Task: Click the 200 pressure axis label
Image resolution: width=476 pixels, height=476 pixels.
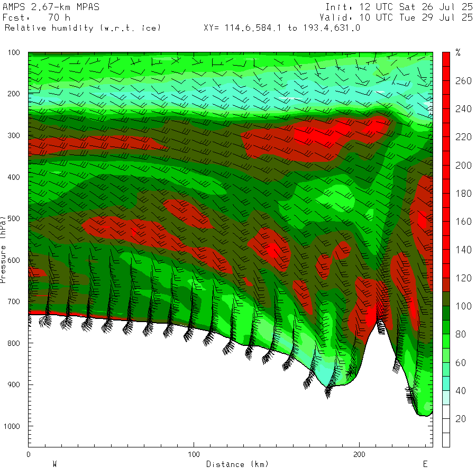Action: (x=14, y=94)
